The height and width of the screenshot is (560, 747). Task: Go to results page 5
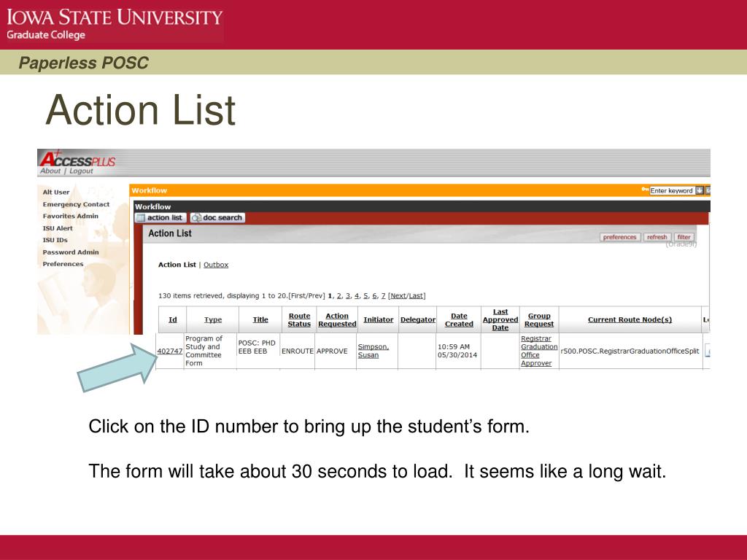(x=365, y=296)
